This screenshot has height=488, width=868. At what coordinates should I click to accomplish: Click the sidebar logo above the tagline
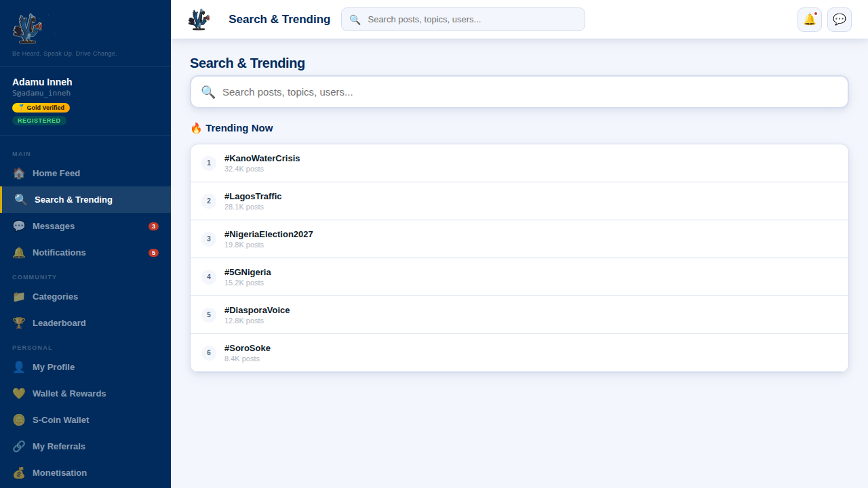28,29
